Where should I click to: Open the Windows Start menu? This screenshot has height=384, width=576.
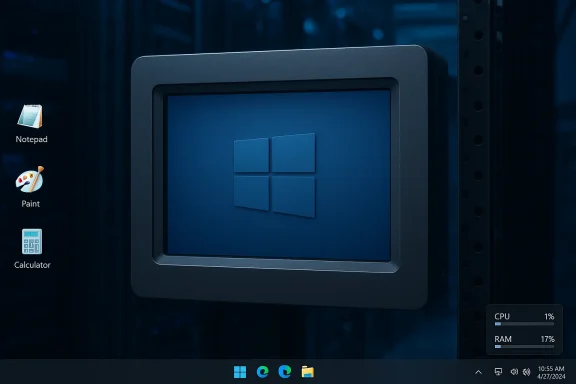coord(240,372)
